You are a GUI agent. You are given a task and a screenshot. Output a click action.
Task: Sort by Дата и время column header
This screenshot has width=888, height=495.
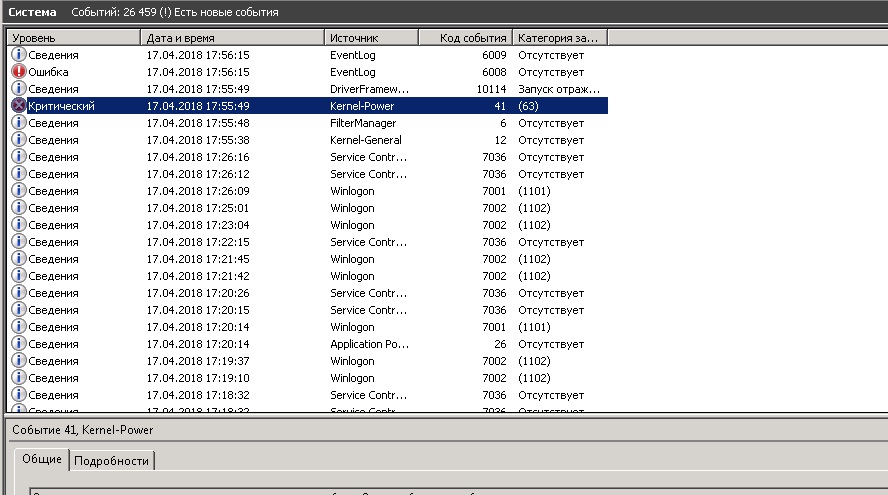coord(232,38)
